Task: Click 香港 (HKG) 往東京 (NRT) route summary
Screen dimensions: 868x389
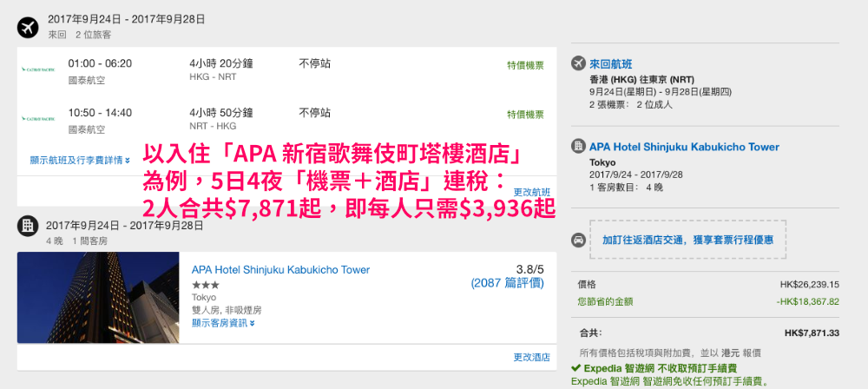Action: 642,79
